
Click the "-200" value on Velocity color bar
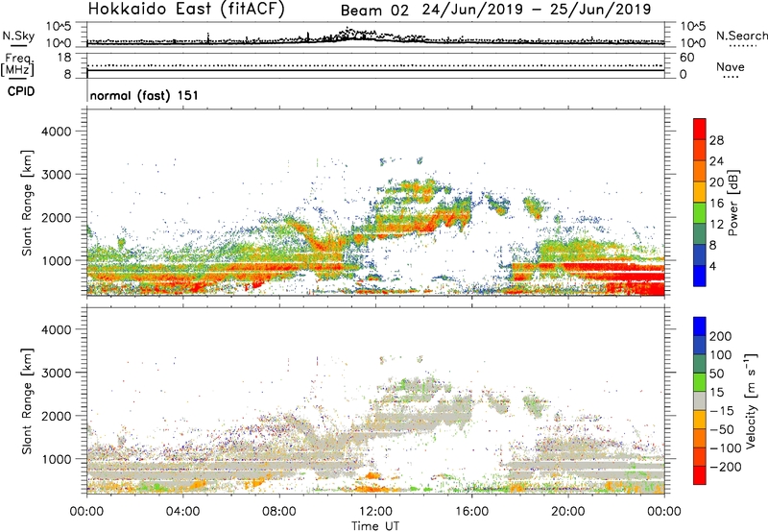pos(726,467)
